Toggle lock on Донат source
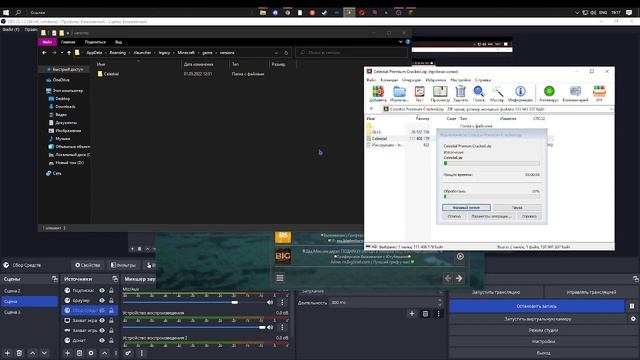 pyautogui.click(x=111, y=340)
